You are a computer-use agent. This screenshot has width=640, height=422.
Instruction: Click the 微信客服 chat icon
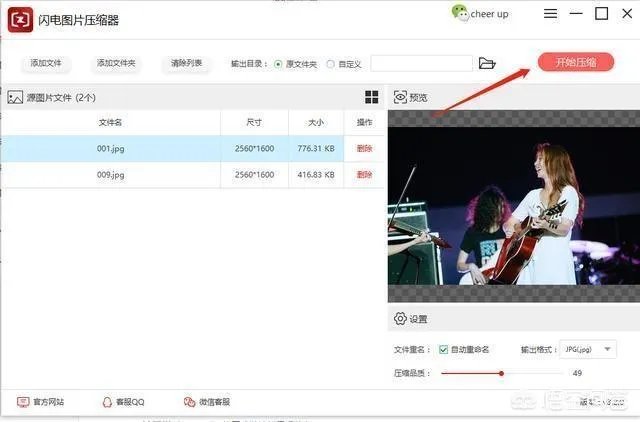[x=189, y=402]
